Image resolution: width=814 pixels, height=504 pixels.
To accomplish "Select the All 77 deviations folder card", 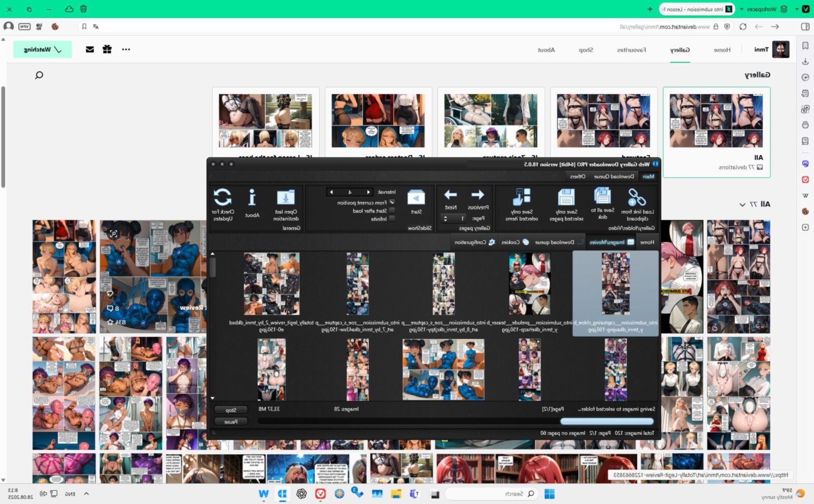I will click(x=716, y=132).
